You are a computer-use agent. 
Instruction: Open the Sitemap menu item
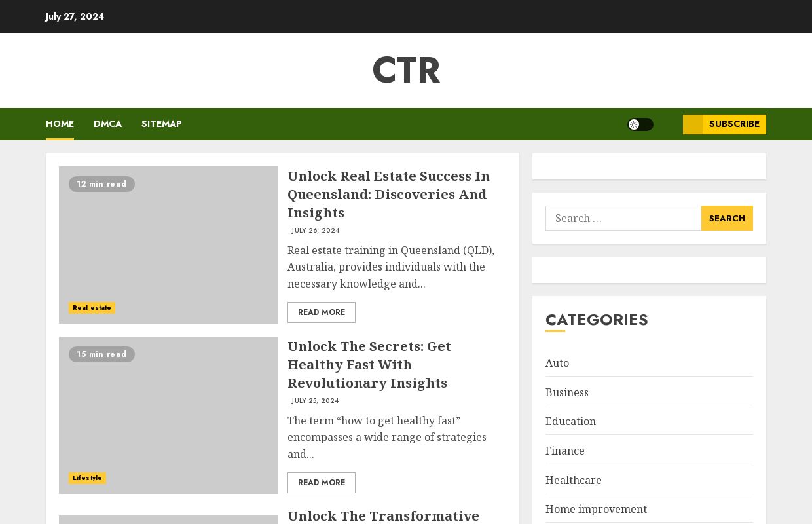tap(162, 124)
